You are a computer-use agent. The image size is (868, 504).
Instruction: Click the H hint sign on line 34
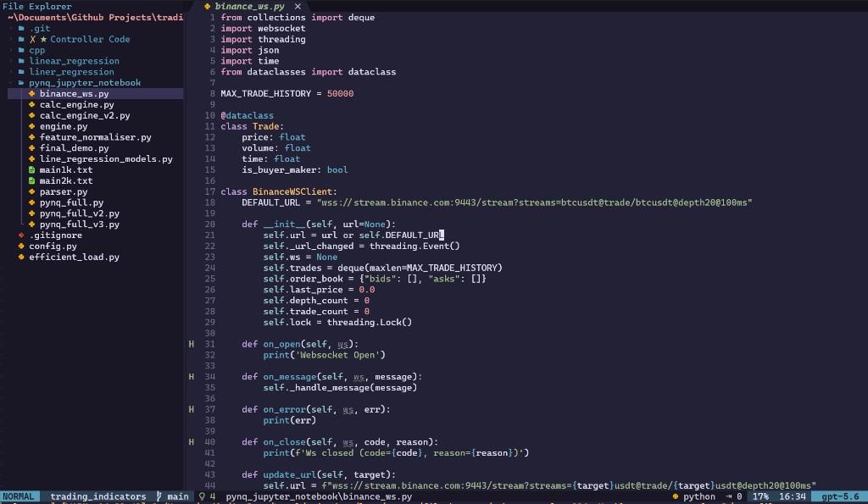191,377
